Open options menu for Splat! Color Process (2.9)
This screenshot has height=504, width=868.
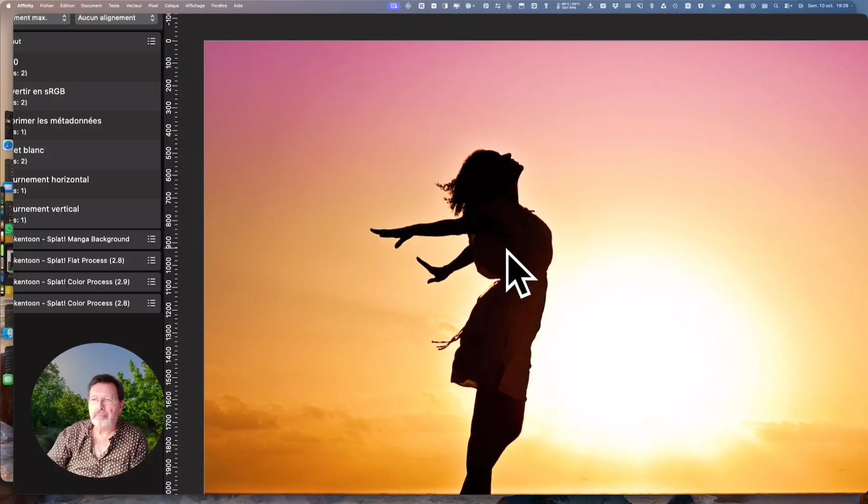151,282
